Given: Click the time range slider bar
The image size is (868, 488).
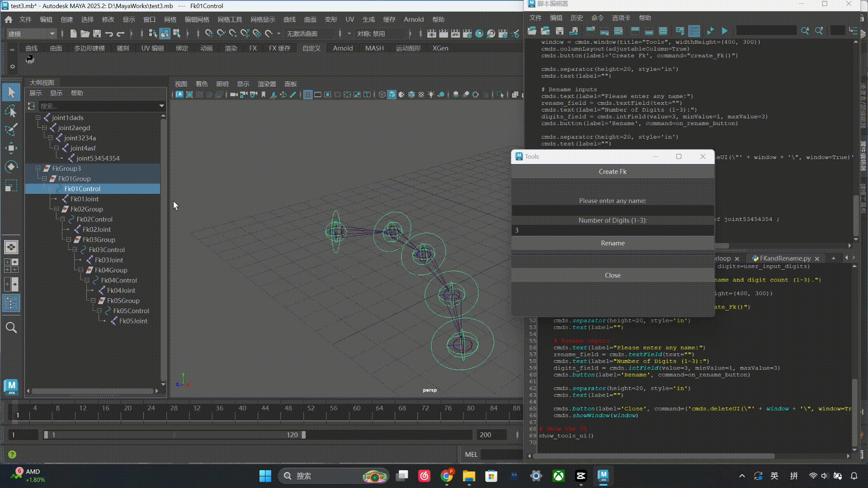Looking at the screenshot, I should [x=175, y=435].
